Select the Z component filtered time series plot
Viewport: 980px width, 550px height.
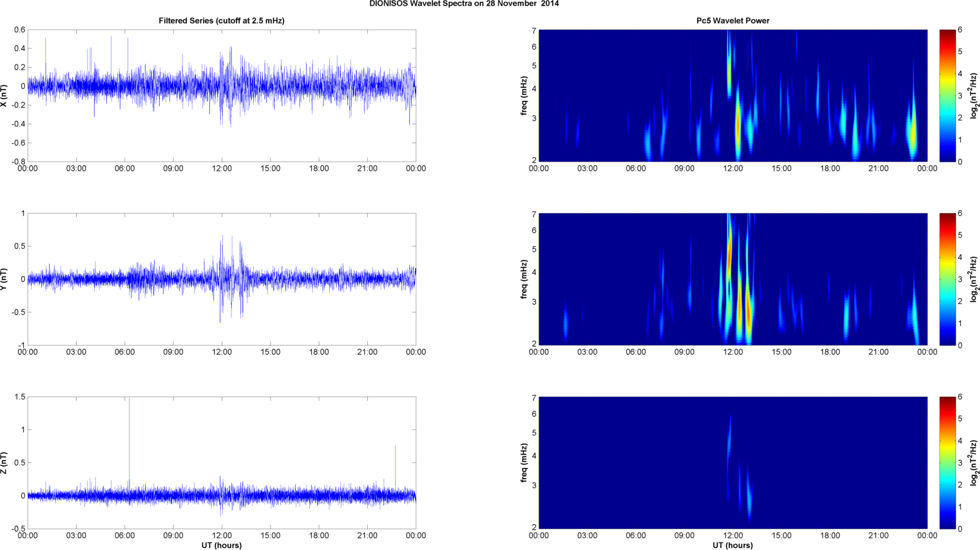pyautogui.click(x=222, y=462)
